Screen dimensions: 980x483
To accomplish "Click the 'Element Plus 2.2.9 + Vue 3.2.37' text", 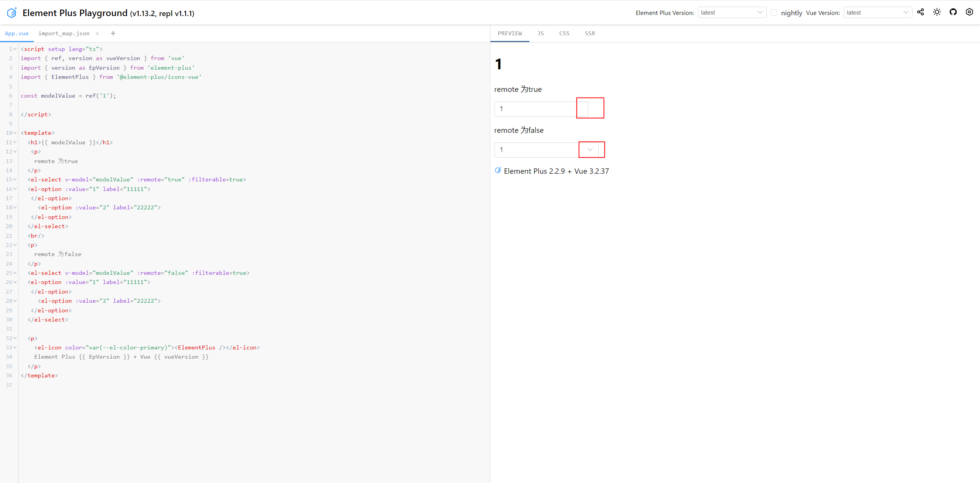I will [556, 171].
